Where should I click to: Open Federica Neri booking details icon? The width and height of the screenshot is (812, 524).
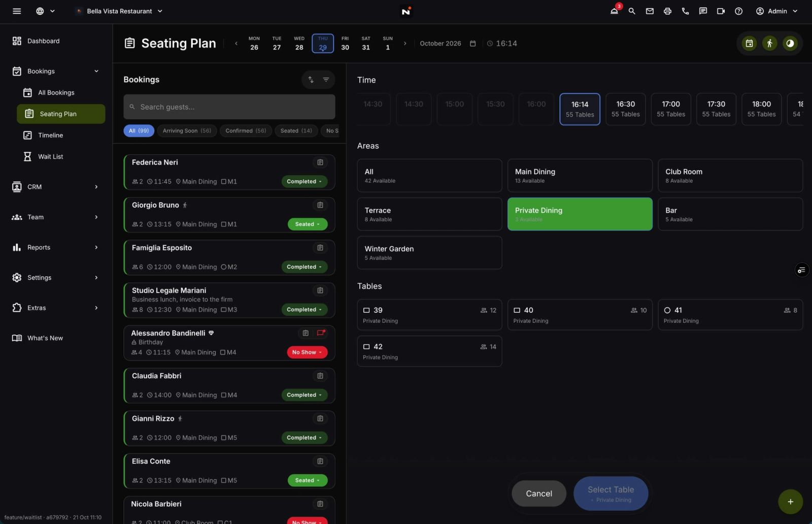pos(320,162)
